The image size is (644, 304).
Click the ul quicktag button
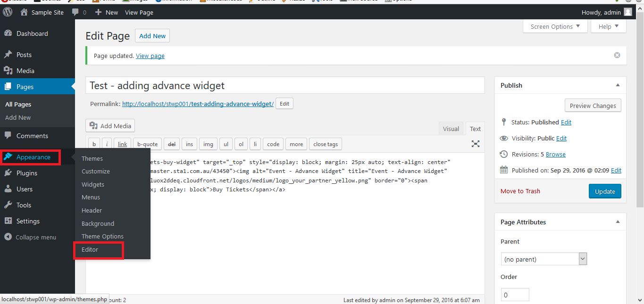tap(226, 144)
